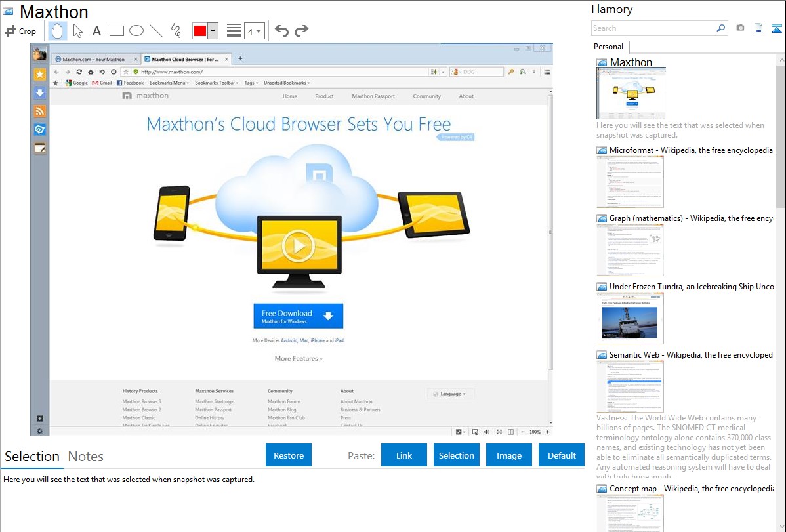Open the Language dropdown
The height and width of the screenshot is (532, 786).
point(451,394)
